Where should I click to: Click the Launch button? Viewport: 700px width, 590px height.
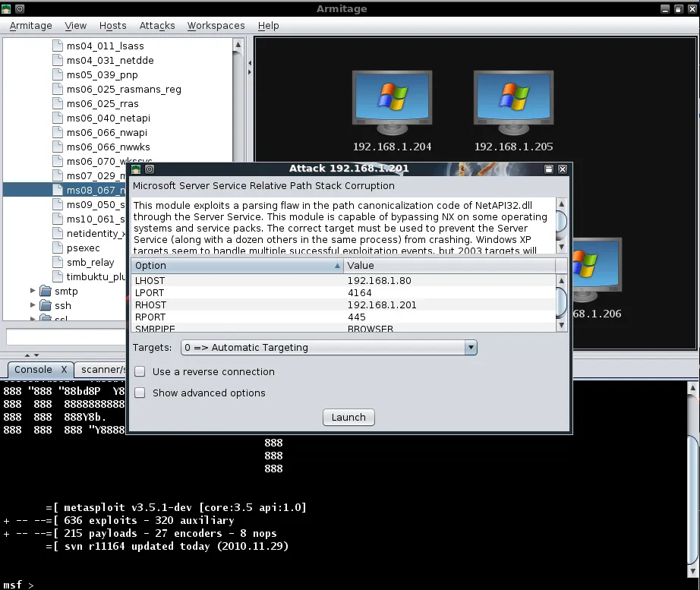click(x=348, y=417)
